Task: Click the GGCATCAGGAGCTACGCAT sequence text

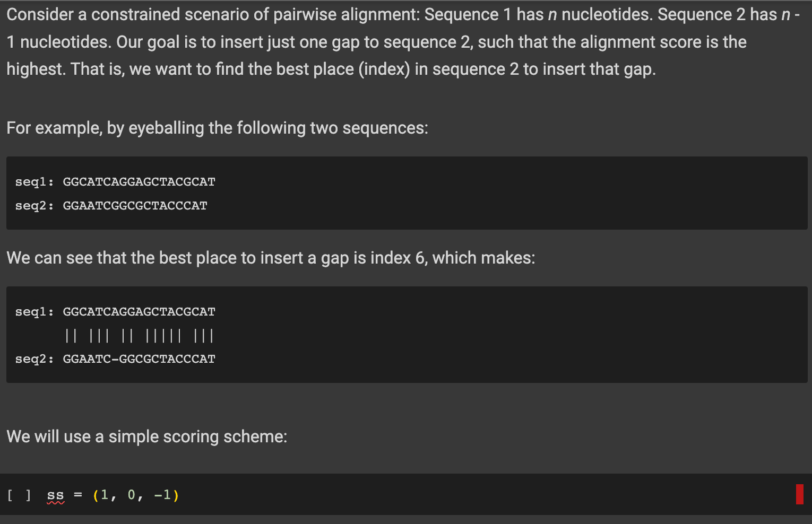Action: 139,181
